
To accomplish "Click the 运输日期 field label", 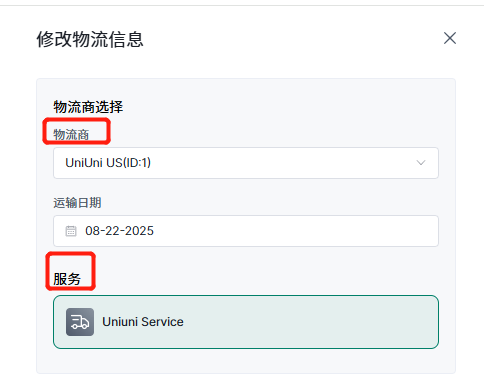I will pos(77,203).
